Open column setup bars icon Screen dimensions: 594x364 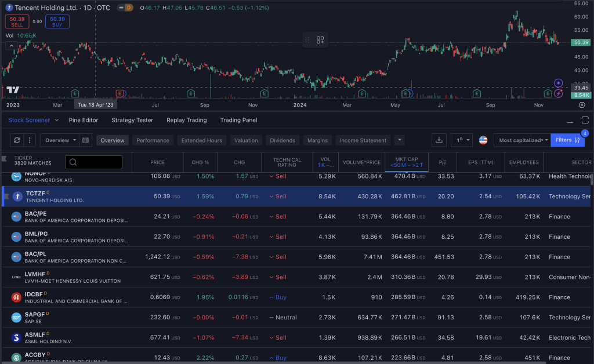[x=86, y=140]
